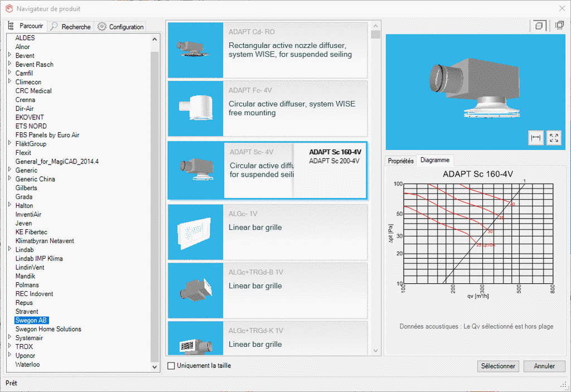Viewport: 571px width, 392px height.
Task: Click the wireframe 3D view icon
Action: pos(559,26)
